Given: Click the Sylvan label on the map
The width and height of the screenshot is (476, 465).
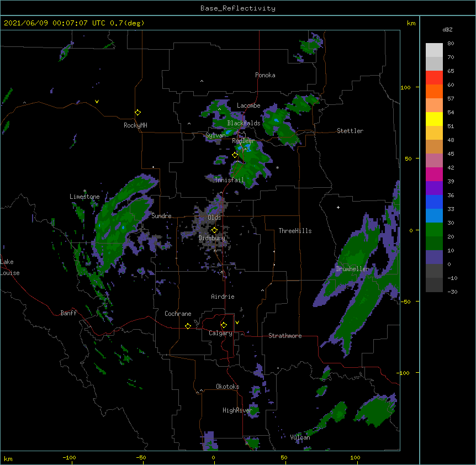Looking at the screenshot, I should point(215,135).
